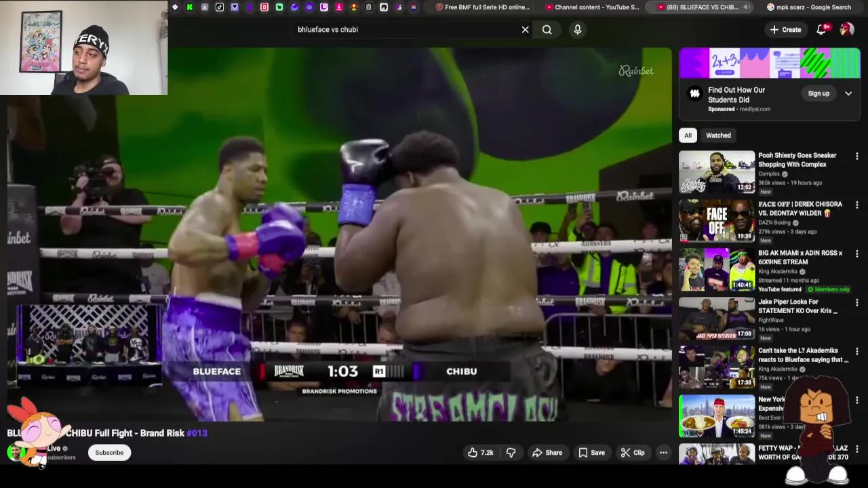Open notifications bell icon
The height and width of the screenshot is (488, 868).
click(822, 29)
